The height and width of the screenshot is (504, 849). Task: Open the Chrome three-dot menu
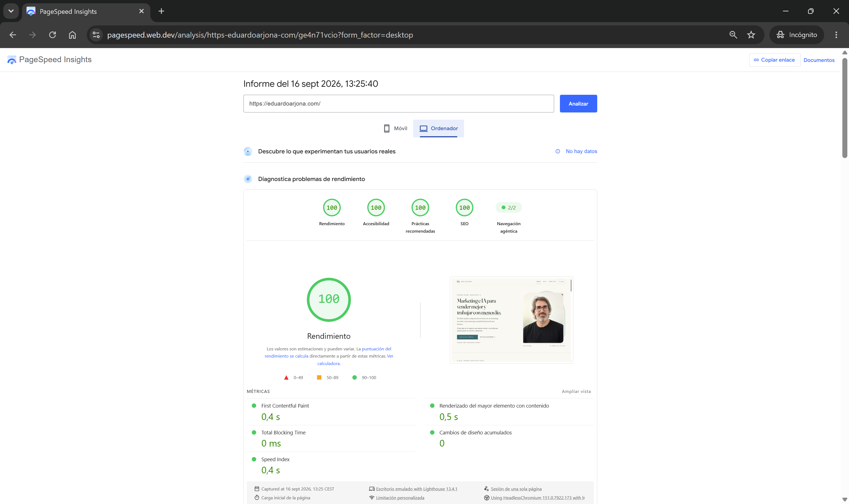click(x=836, y=35)
